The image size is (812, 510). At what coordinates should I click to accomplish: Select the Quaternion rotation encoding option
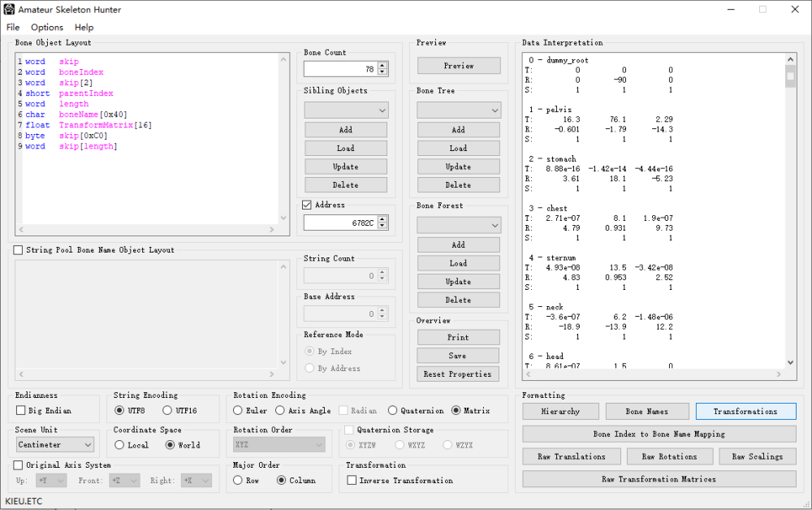tap(393, 411)
